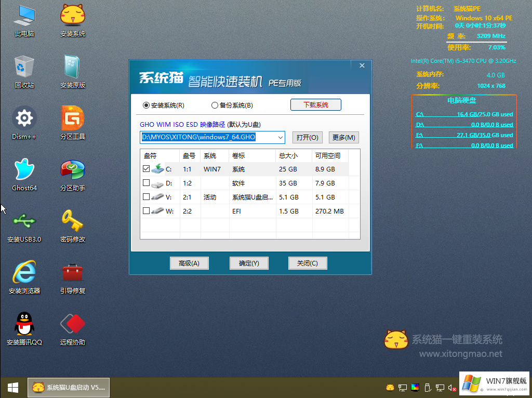Click the color display tray icon
Viewport: 532px width, 398px height.
tap(415, 387)
